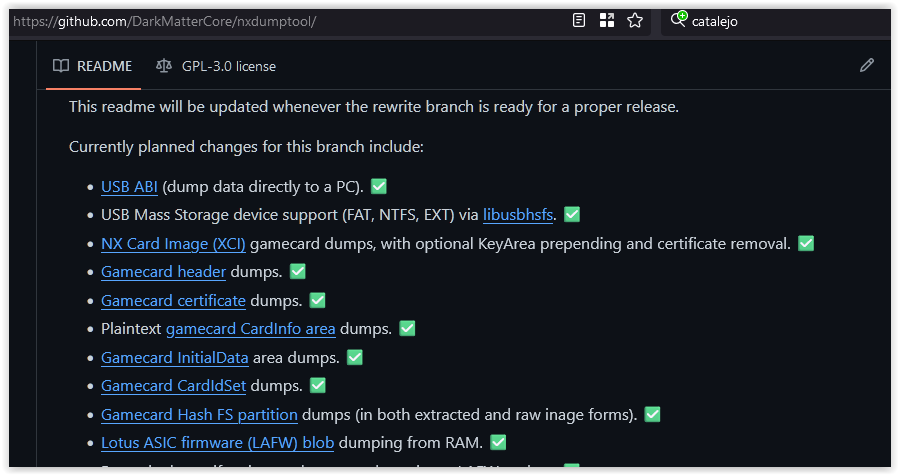Click the QR/extensions grid icon in address bar
This screenshot has width=899, height=475.
[x=607, y=21]
